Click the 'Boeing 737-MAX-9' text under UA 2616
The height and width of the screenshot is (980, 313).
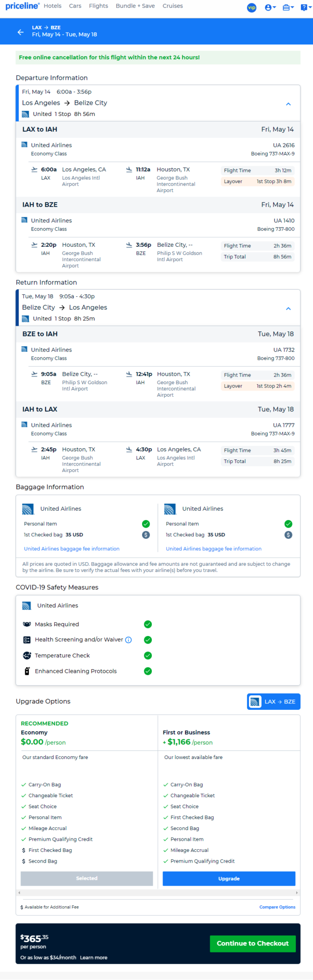[x=273, y=154]
